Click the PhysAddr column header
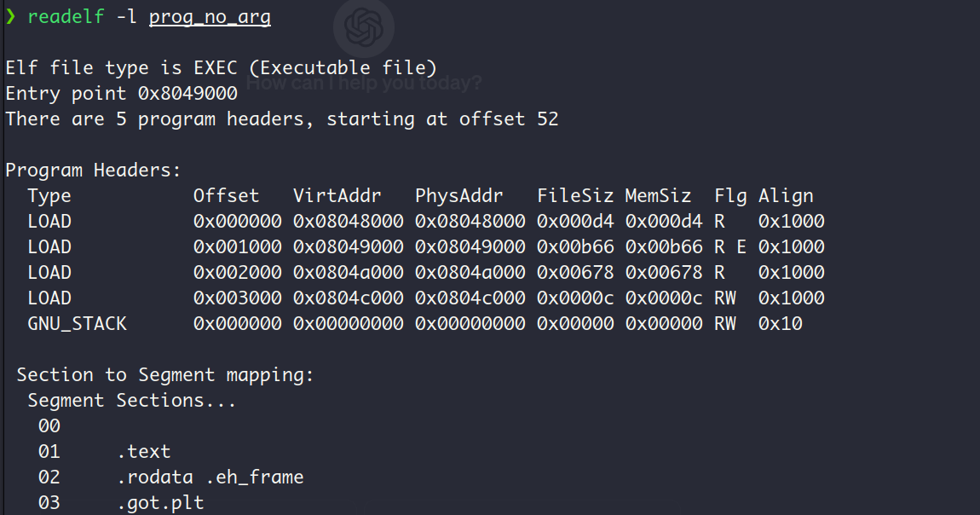The width and height of the screenshot is (980, 515). pyautogui.click(x=458, y=196)
